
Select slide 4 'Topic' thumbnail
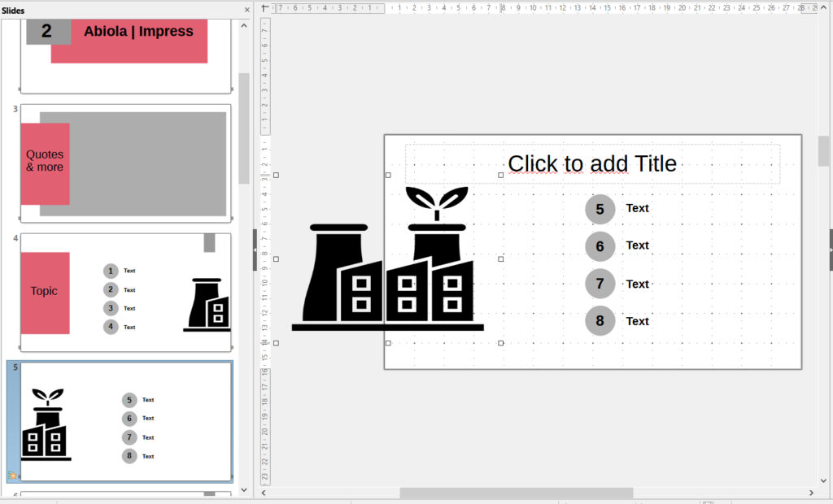(x=125, y=292)
